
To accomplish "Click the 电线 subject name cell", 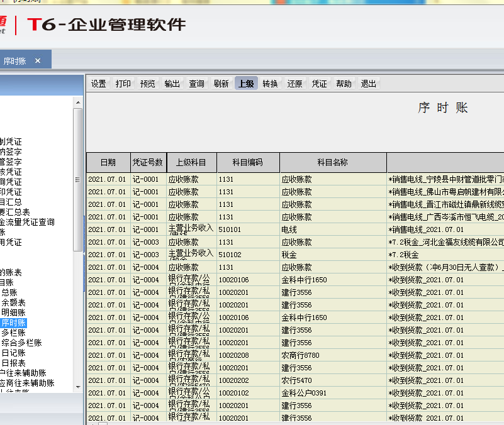I will (333, 229).
